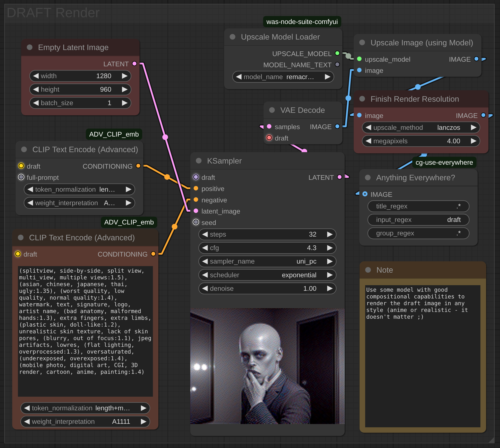Open the sampler_name dropdown showing uni_pc
Screen dimensions: 500x448
click(x=267, y=261)
